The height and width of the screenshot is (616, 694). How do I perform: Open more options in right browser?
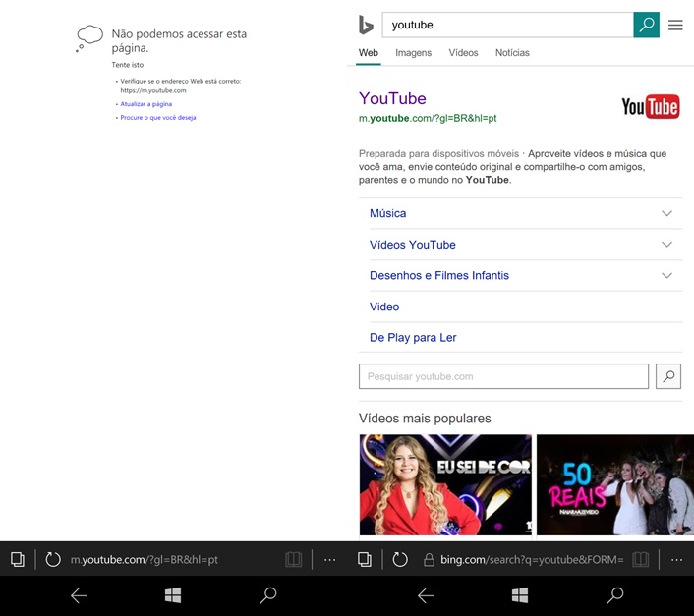[676, 560]
